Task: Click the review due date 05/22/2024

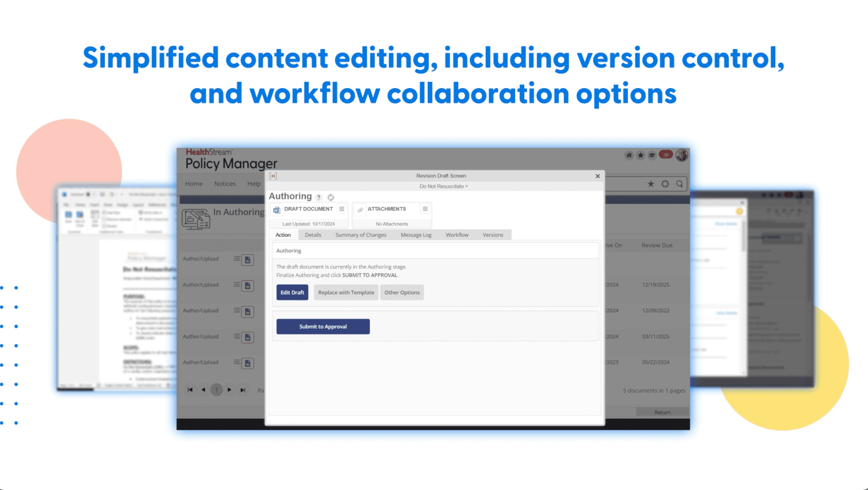Action: [656, 362]
